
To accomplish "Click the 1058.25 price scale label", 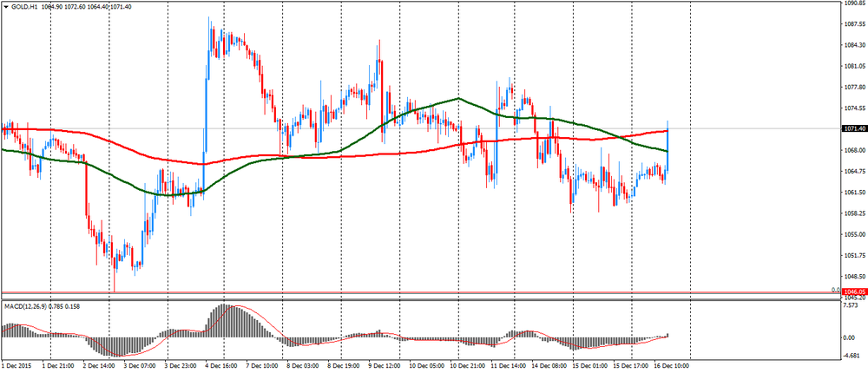I will click(853, 213).
